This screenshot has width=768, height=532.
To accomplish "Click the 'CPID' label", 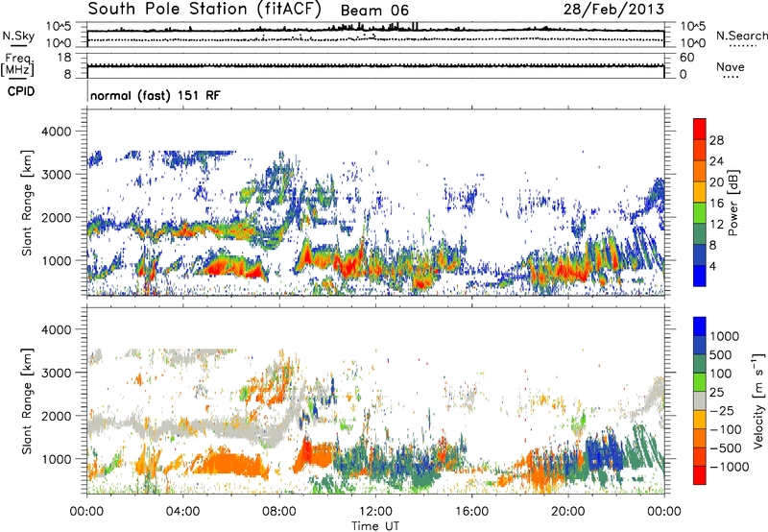I will [21, 91].
